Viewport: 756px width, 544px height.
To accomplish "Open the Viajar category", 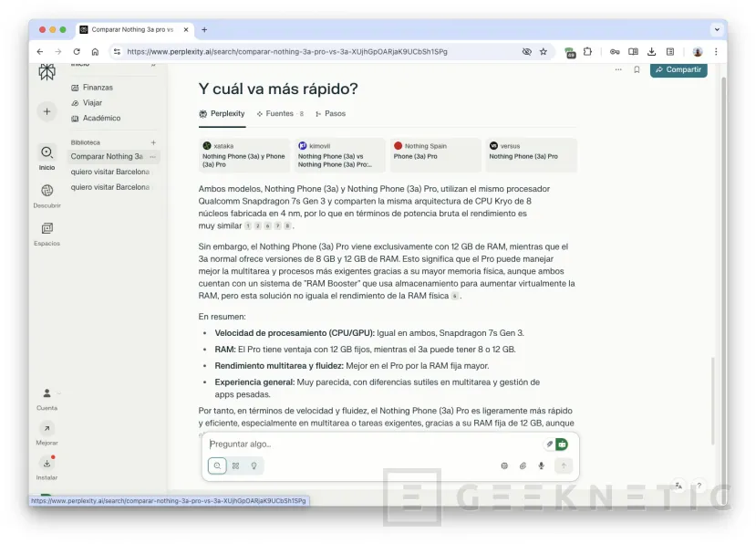I will point(87,103).
